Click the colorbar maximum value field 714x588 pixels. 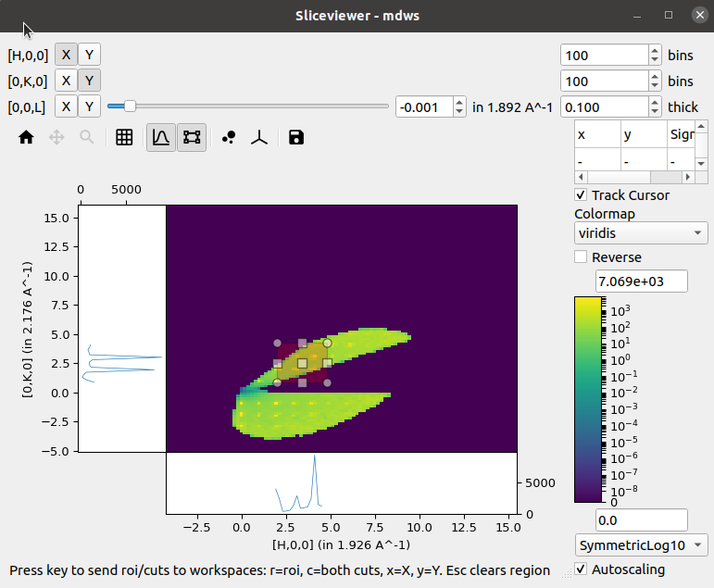point(641,281)
